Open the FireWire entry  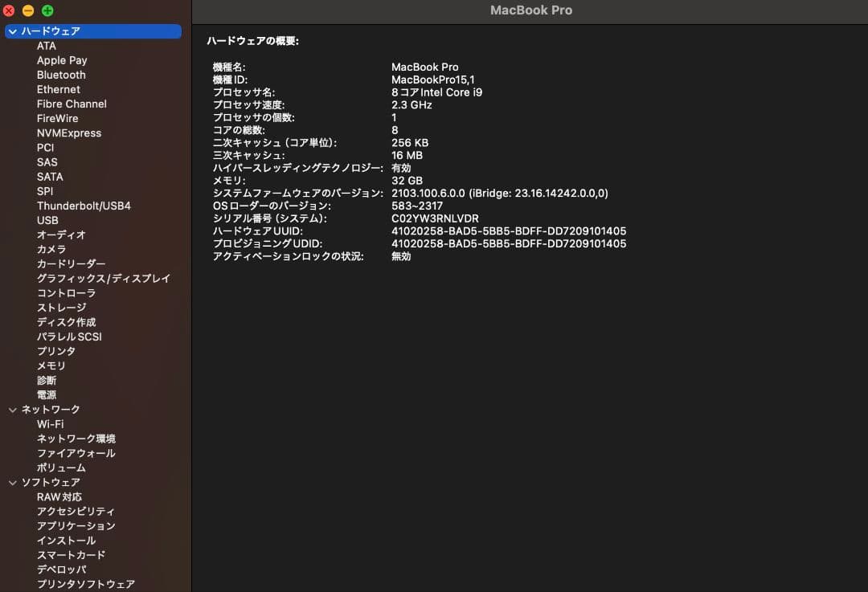point(58,118)
